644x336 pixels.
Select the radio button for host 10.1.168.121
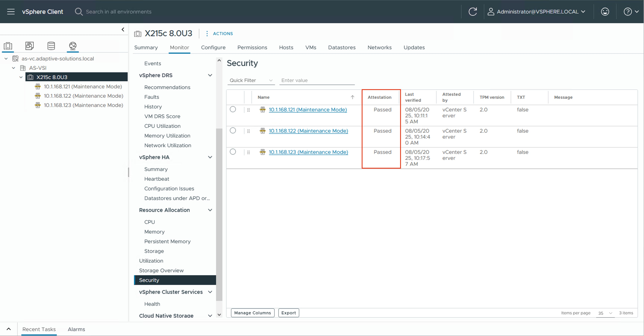[x=233, y=109]
